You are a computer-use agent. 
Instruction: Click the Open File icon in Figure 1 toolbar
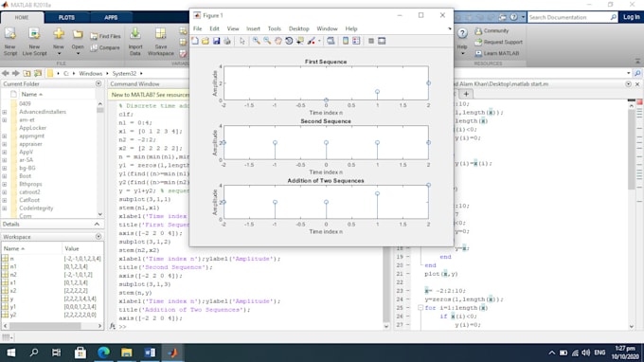(206, 41)
